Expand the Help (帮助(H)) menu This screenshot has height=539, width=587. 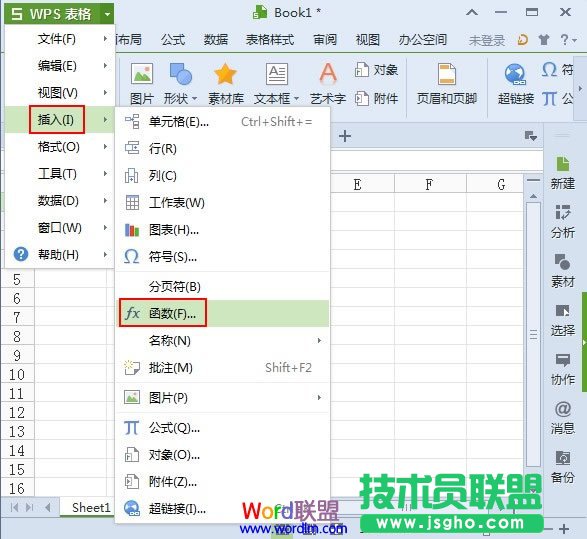click(60, 255)
